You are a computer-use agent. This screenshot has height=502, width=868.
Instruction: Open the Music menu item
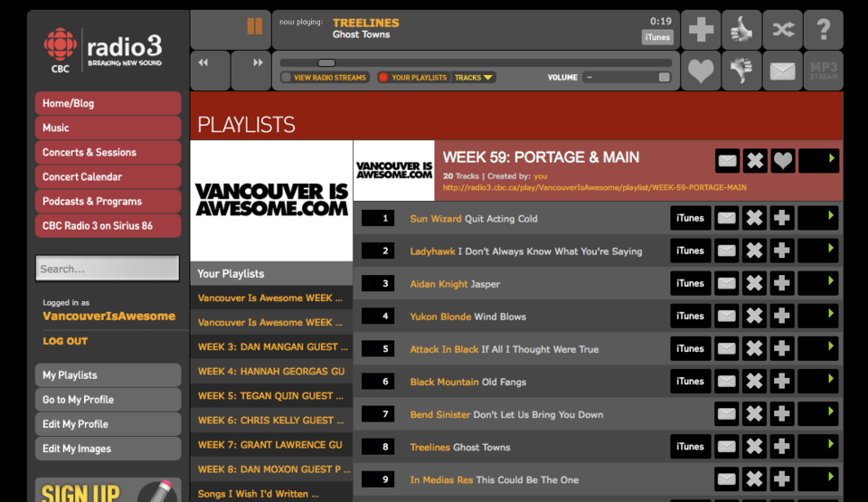click(x=108, y=128)
